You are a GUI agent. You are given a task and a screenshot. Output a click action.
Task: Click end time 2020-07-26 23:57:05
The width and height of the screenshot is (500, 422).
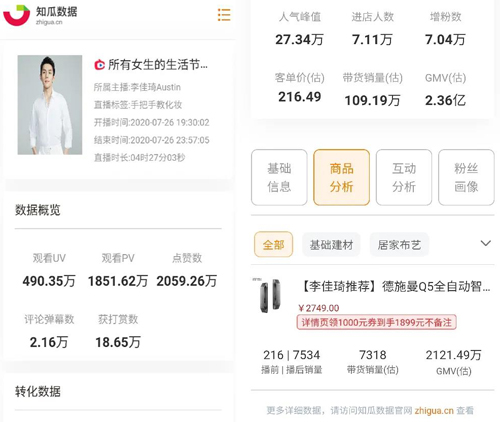tap(170, 140)
